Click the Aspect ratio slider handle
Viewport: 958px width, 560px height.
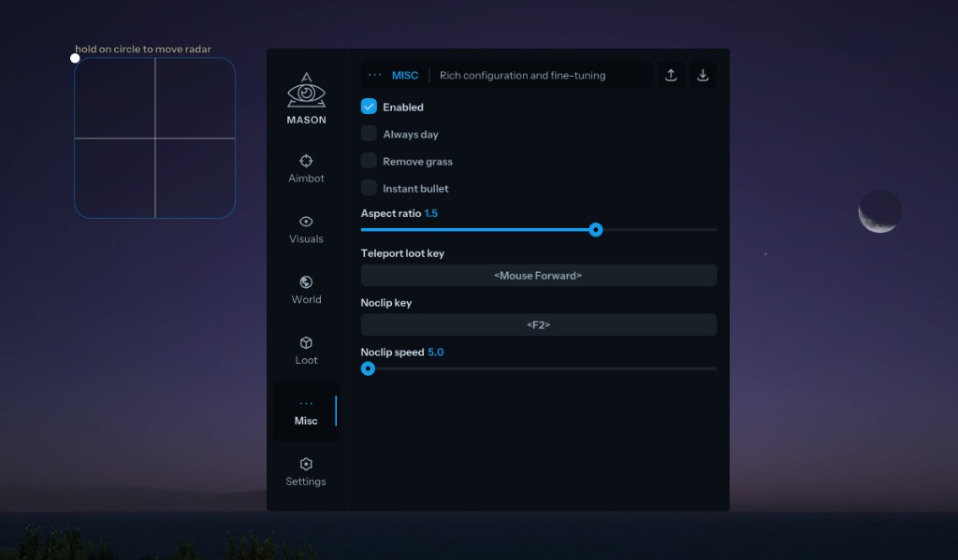click(x=596, y=230)
